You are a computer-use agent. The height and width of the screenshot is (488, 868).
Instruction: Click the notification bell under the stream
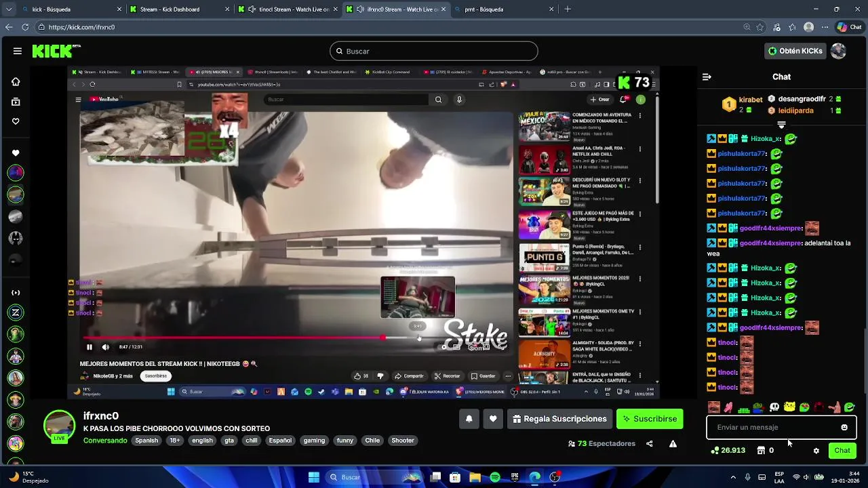click(x=469, y=419)
